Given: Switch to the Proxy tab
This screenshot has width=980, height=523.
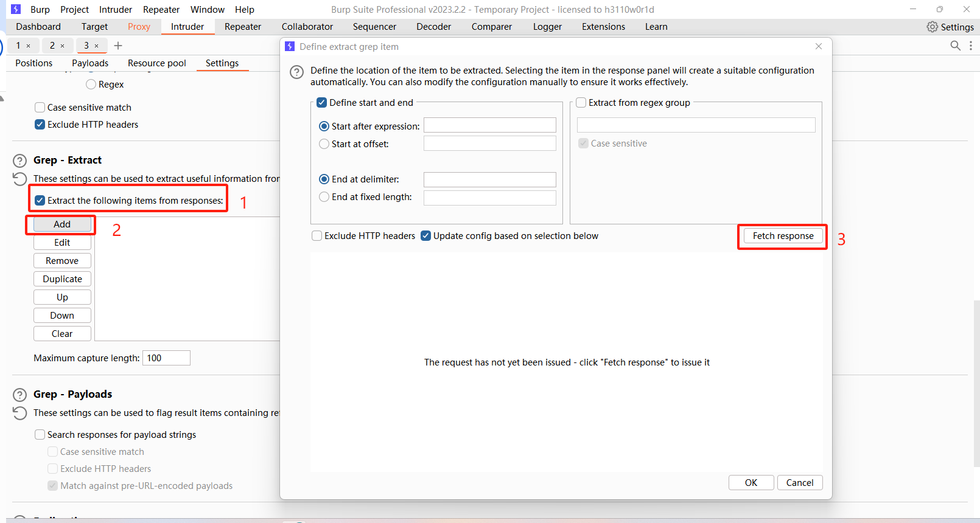Looking at the screenshot, I should [139, 27].
